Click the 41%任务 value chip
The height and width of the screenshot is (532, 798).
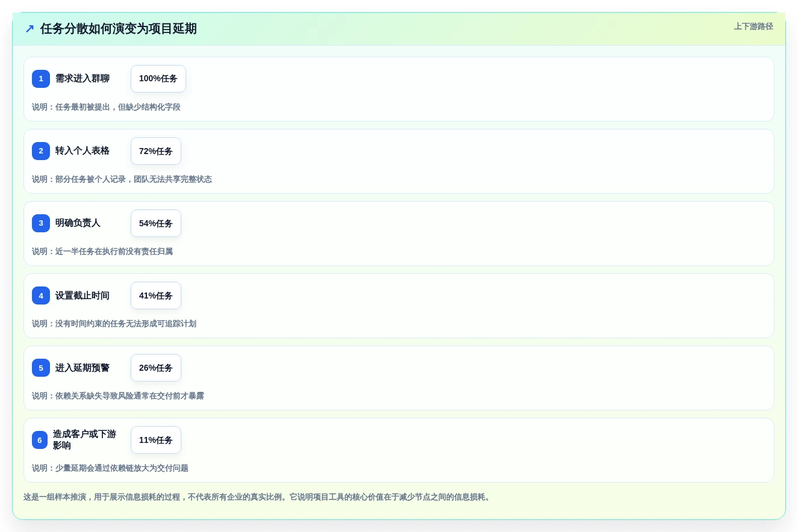(156, 295)
